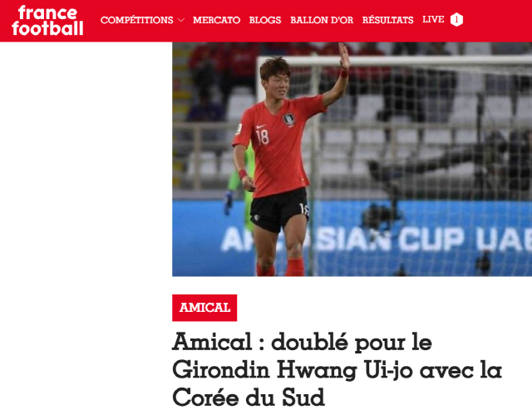Open the Hwang Ui-jo doublé headline
Viewport: 532px width, 420px height.
click(x=337, y=369)
